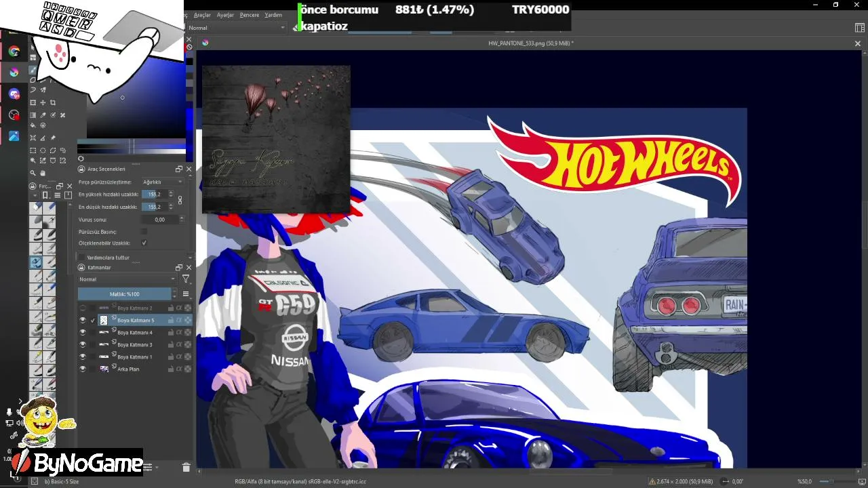This screenshot has width=868, height=488.
Task: Select the Measure tool in the toolbox
Action: [x=43, y=138]
